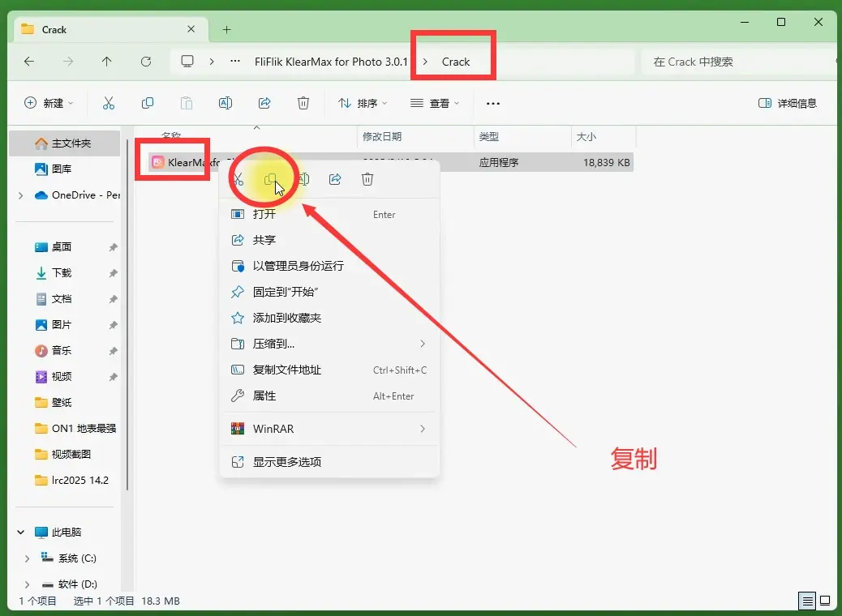Image resolution: width=842 pixels, height=616 pixels.
Task: Click the Copy icon in the toolbar
Action: 147,103
